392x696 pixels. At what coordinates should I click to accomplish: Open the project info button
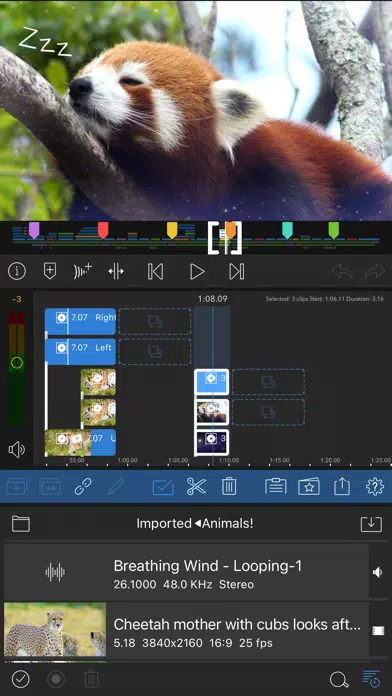pos(17,271)
